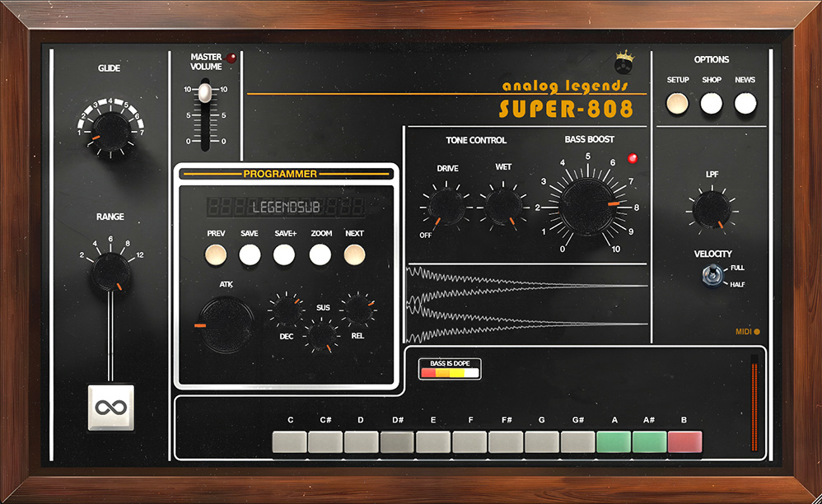Image resolution: width=822 pixels, height=504 pixels.
Task: Open the NEWS section
Action: (x=745, y=102)
